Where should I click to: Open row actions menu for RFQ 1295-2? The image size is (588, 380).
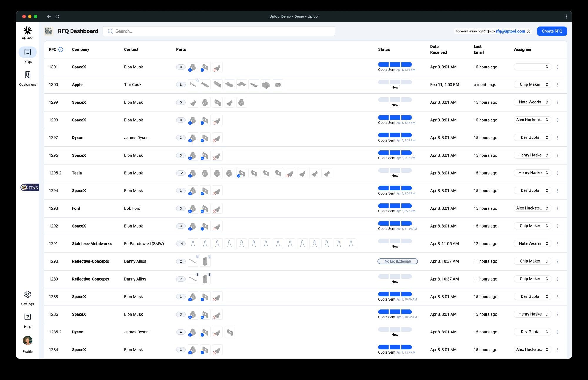click(557, 173)
